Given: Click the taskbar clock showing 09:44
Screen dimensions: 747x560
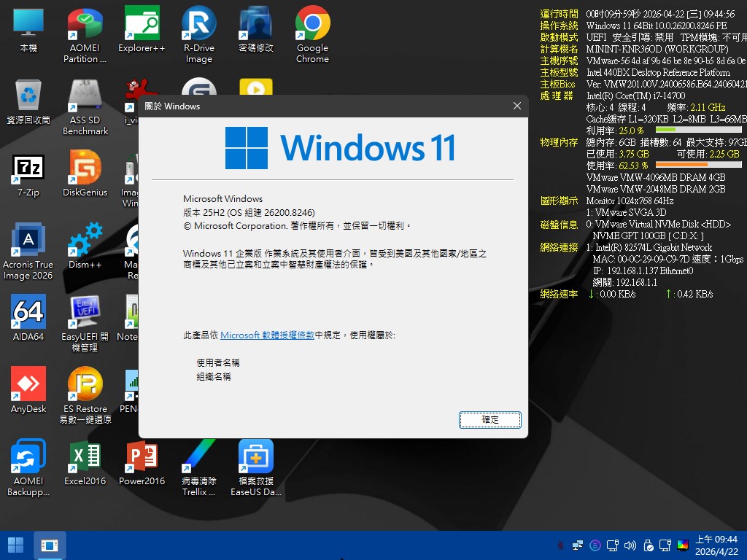Looking at the screenshot, I should [x=716, y=545].
